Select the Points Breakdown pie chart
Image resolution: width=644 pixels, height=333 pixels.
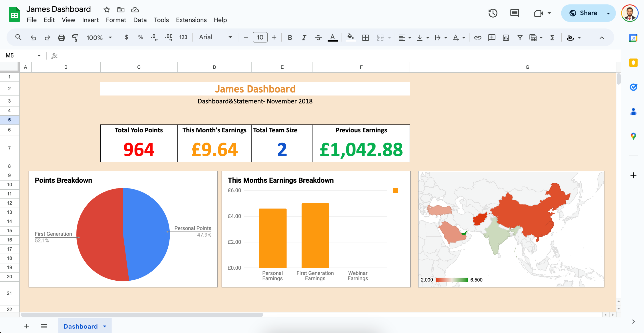click(123, 229)
